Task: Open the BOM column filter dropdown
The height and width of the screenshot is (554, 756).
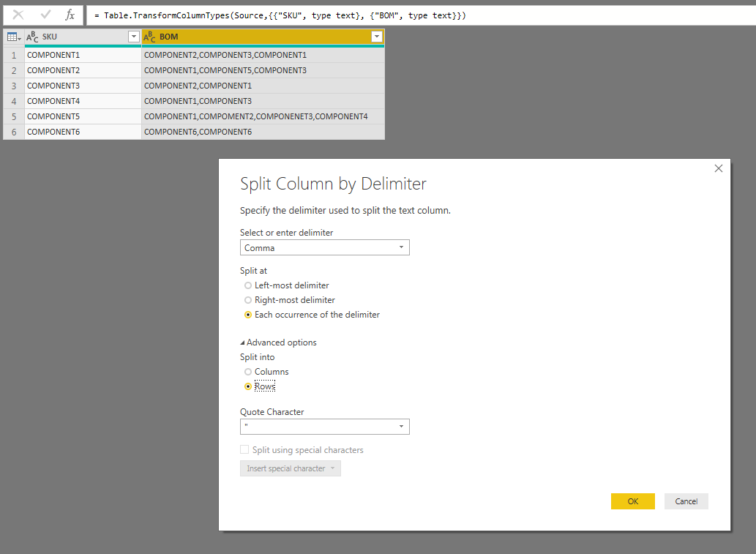Action: pos(377,37)
